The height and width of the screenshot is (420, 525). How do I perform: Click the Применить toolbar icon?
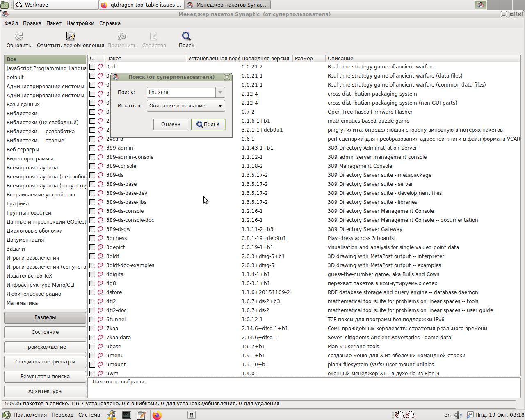(x=122, y=36)
